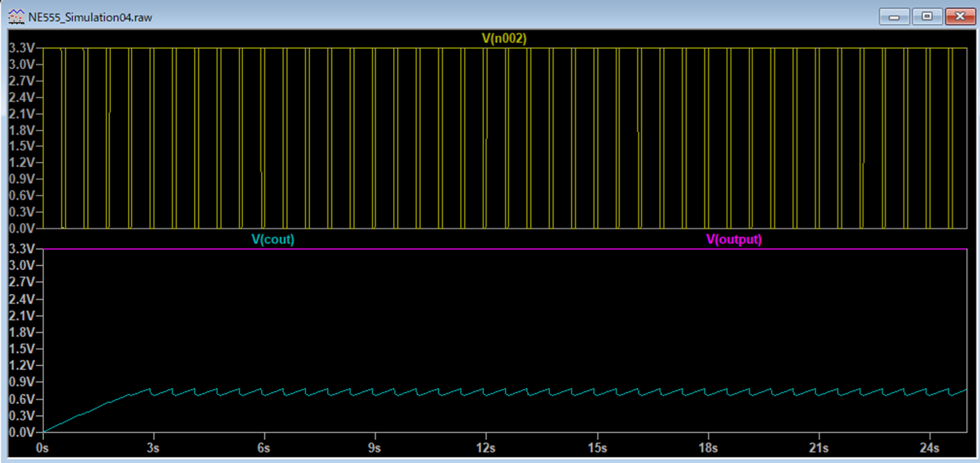The height and width of the screenshot is (463, 980).
Task: Click 0.9V label on lower pane axis
Action: pyautogui.click(x=21, y=382)
